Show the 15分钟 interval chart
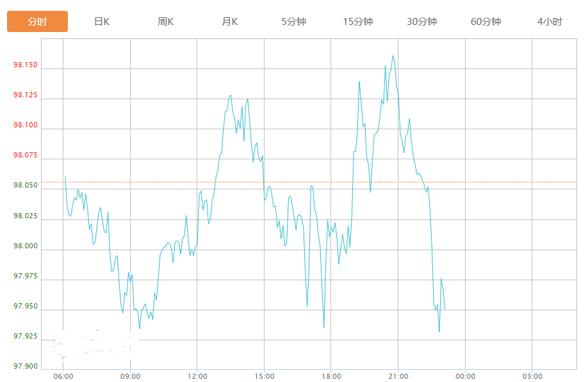 point(357,22)
